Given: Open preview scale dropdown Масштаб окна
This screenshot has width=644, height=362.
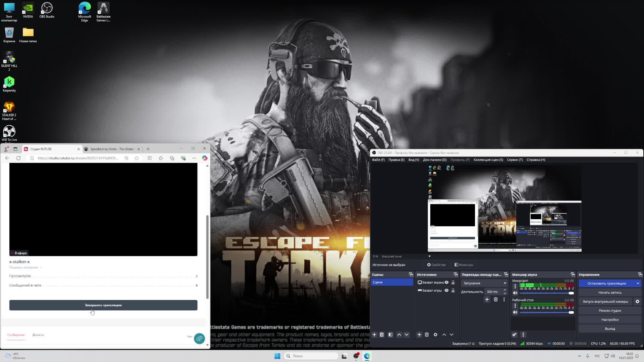Looking at the screenshot, I should tap(429, 256).
